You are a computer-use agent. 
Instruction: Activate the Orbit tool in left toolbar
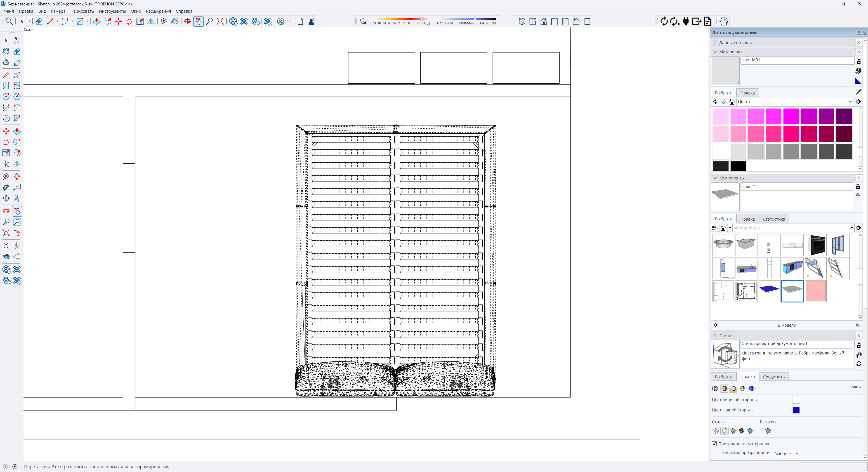tap(6, 211)
